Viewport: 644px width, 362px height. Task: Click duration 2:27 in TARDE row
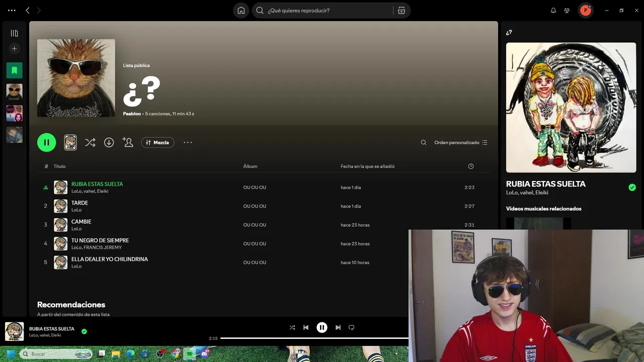(x=469, y=206)
